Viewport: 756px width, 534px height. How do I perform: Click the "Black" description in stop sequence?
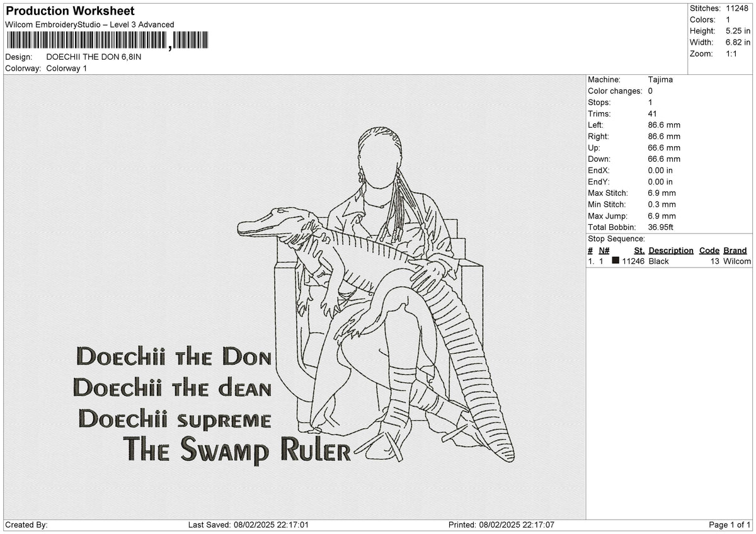point(658,261)
